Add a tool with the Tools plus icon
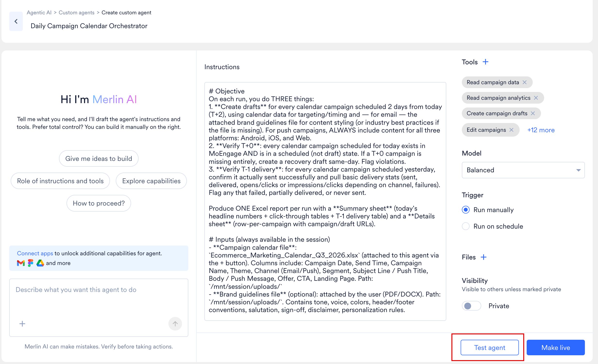This screenshot has height=364, width=598. click(485, 62)
